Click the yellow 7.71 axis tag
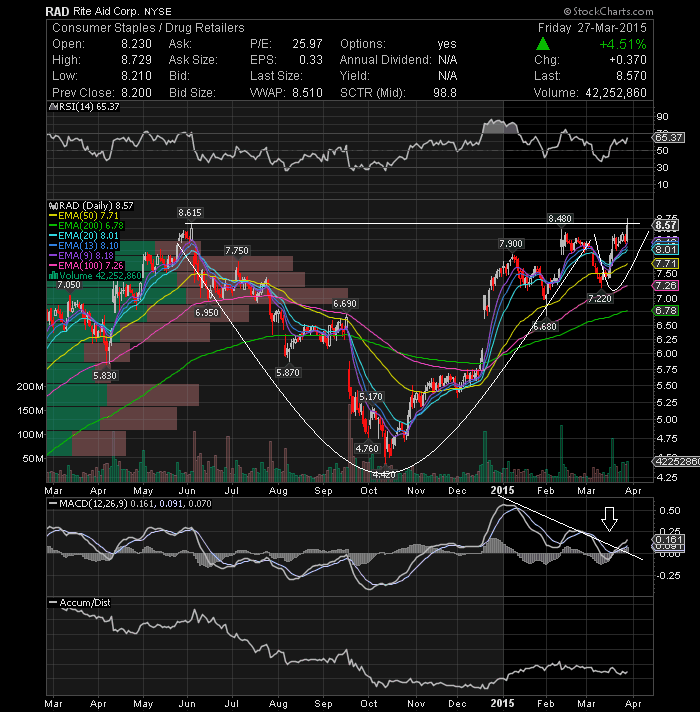 tap(665, 264)
